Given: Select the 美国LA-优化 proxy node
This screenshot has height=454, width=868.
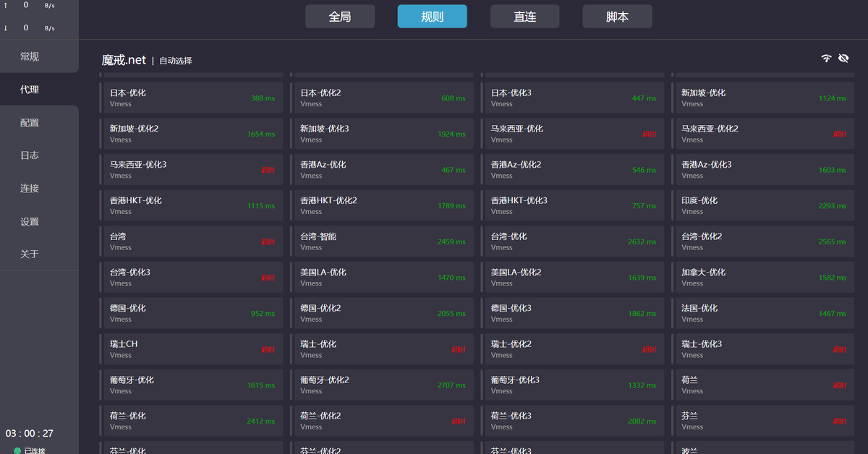Looking at the screenshot, I should (382, 277).
